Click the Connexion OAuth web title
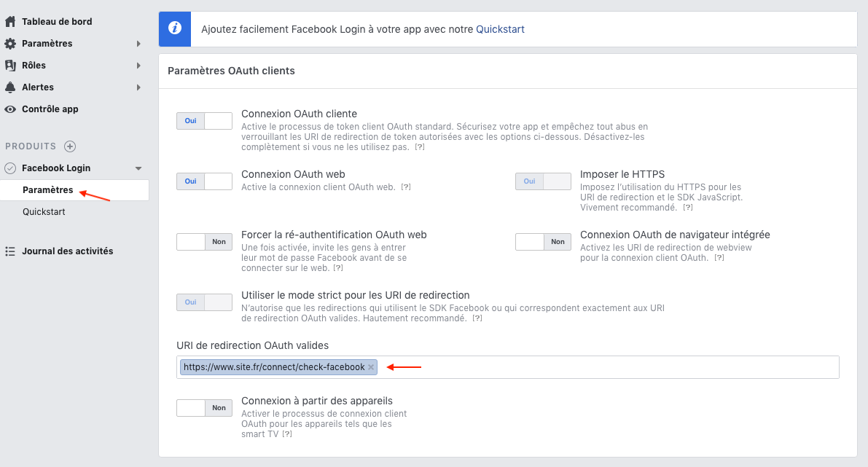This screenshot has height=467, width=868. coord(293,174)
